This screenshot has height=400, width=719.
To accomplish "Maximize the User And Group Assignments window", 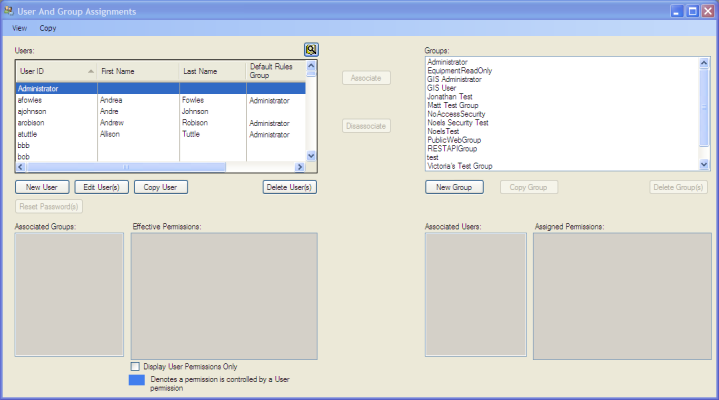I will pyautogui.click(x=692, y=11).
